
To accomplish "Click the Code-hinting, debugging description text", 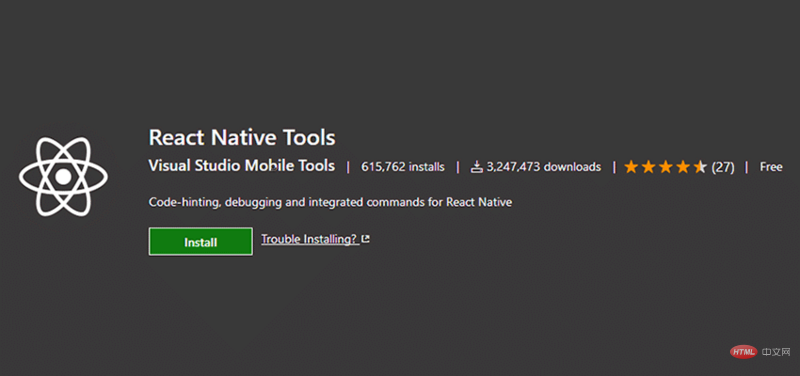I will click(330, 203).
